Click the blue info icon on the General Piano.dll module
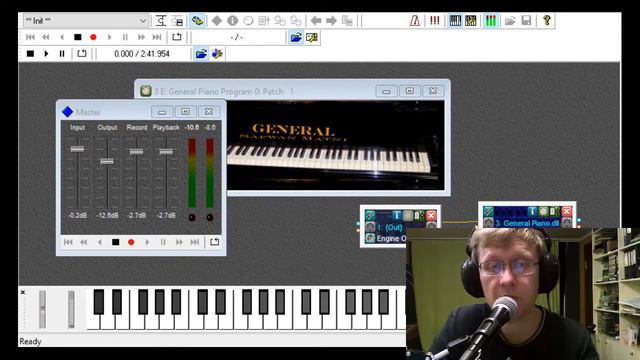The height and width of the screenshot is (360, 640). [x=531, y=211]
